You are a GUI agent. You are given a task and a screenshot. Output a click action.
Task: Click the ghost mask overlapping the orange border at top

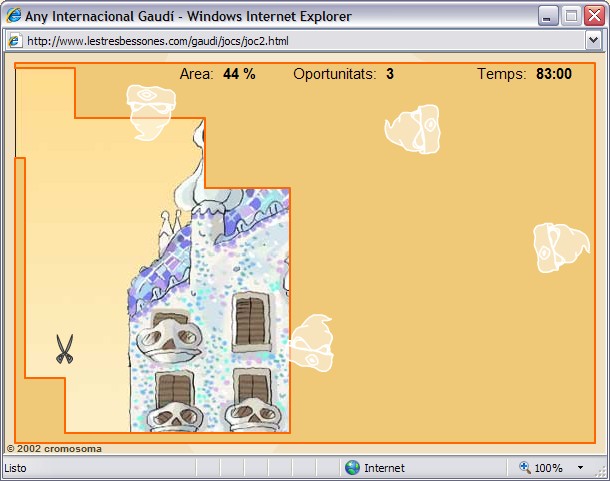(151, 112)
